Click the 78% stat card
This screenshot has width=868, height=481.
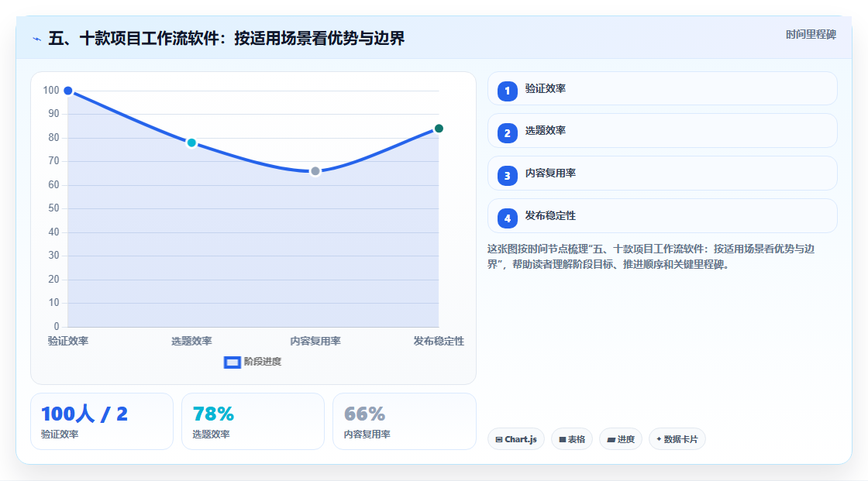(x=253, y=421)
